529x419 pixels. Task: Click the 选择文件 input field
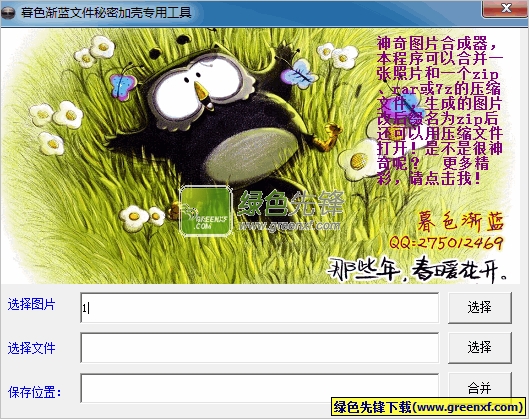point(260,348)
